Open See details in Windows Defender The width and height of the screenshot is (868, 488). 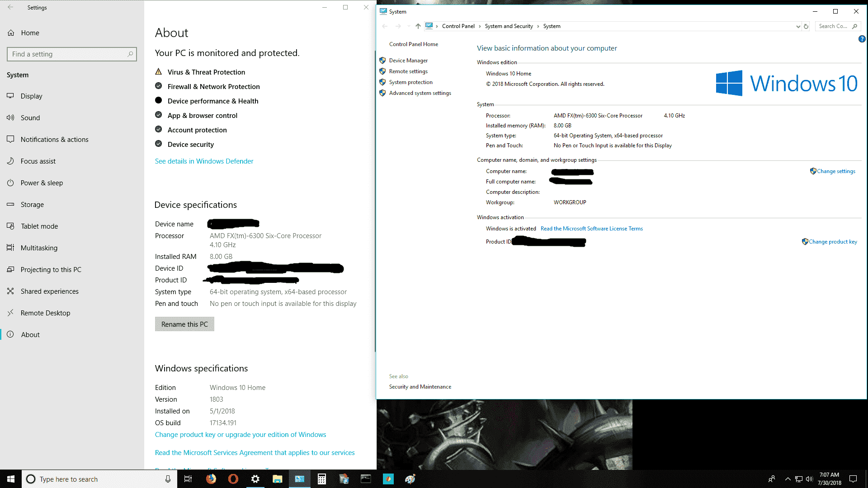pos(204,161)
